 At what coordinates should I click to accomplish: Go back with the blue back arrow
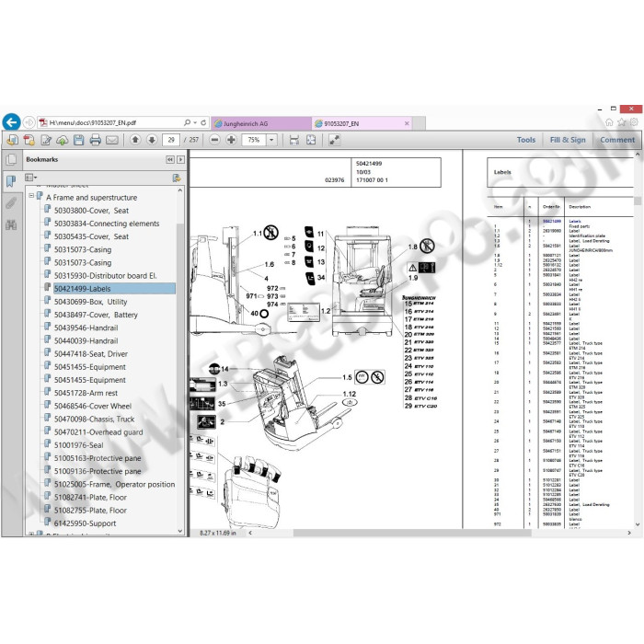point(11,122)
